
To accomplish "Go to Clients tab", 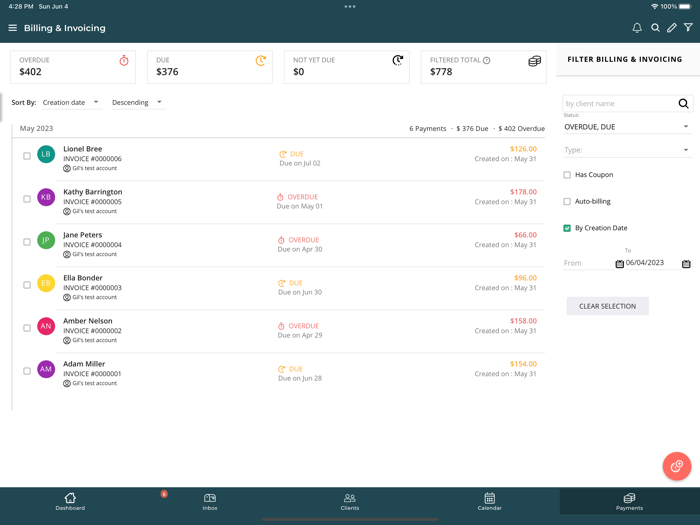I will click(x=350, y=501).
